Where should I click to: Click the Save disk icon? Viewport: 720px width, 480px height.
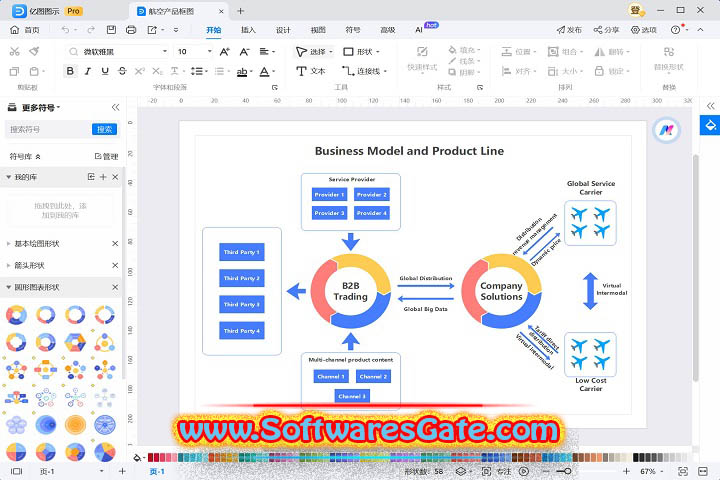(x=111, y=30)
